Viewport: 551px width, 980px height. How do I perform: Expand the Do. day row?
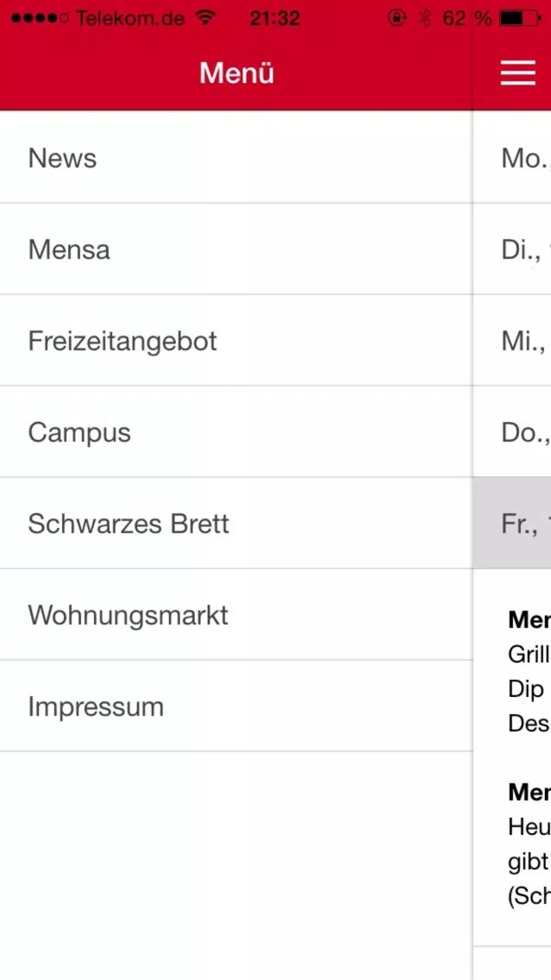[x=512, y=432]
